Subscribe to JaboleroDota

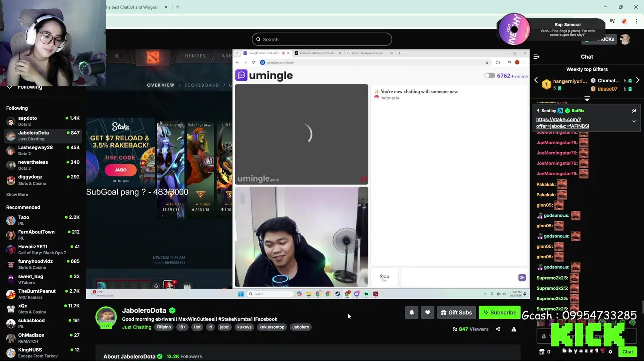tap(500, 313)
